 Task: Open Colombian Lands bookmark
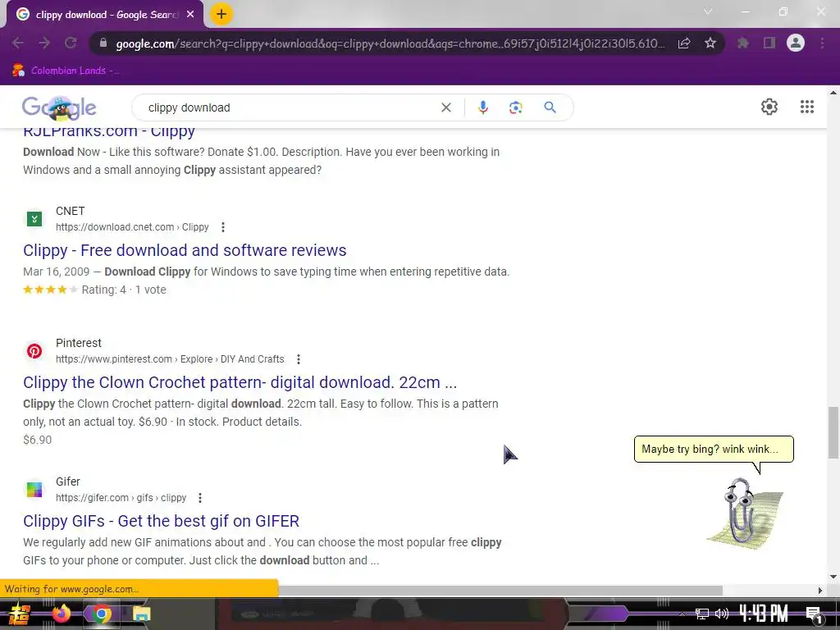tap(66, 71)
